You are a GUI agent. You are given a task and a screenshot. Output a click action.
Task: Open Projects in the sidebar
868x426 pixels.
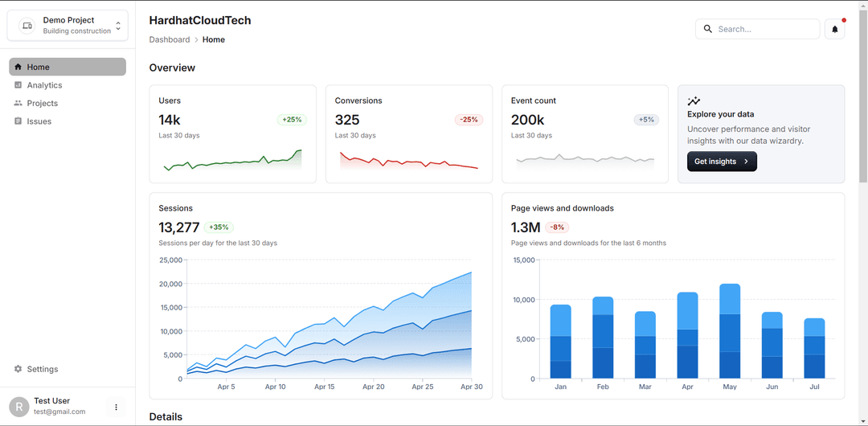43,103
